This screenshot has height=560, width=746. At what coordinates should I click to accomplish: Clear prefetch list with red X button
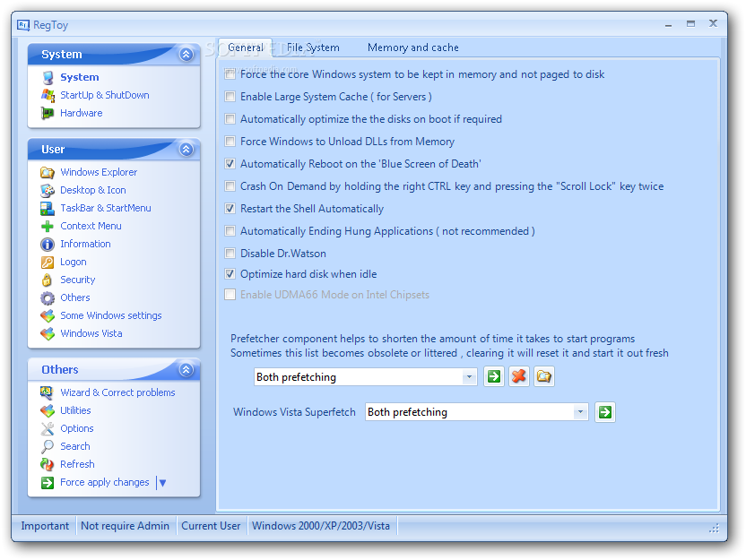click(x=519, y=377)
